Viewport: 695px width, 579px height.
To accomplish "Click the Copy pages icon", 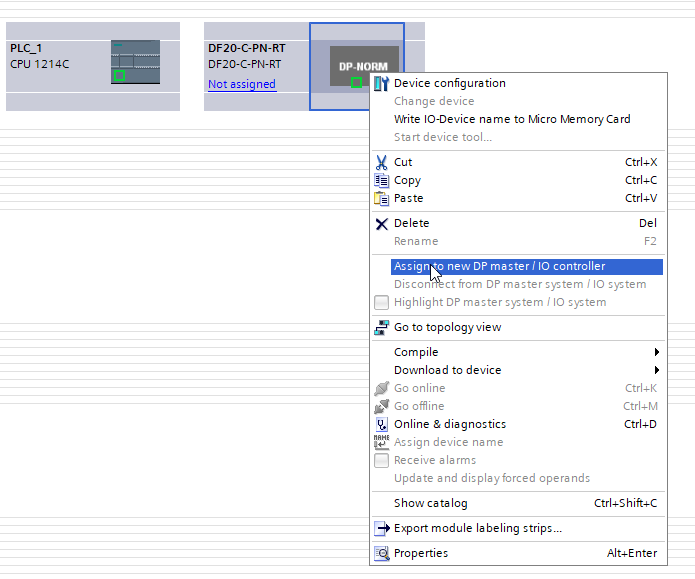I will 381,180.
